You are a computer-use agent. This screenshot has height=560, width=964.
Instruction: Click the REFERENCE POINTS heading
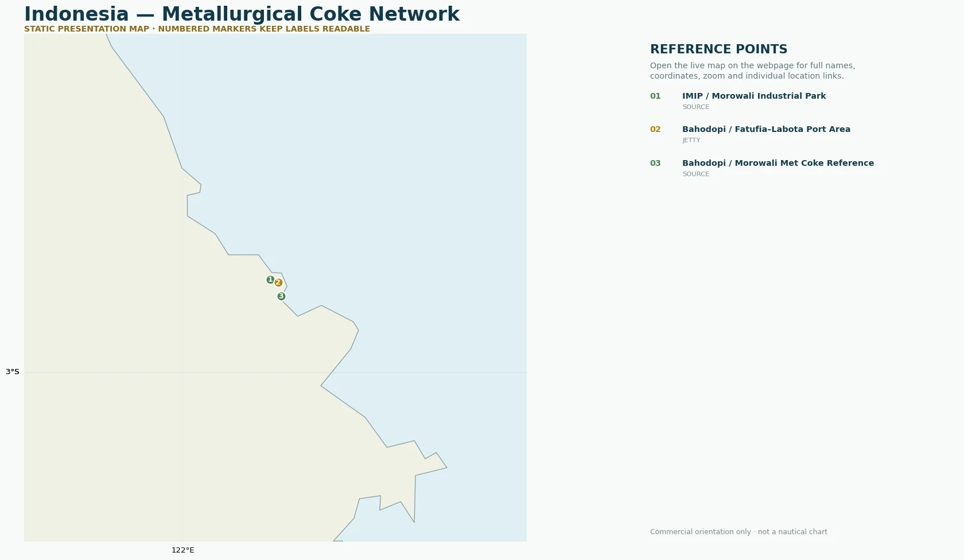pyautogui.click(x=718, y=49)
